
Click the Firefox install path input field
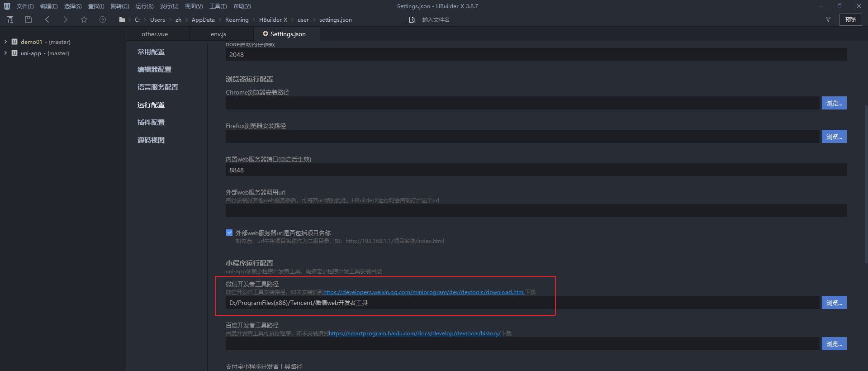pyautogui.click(x=522, y=137)
